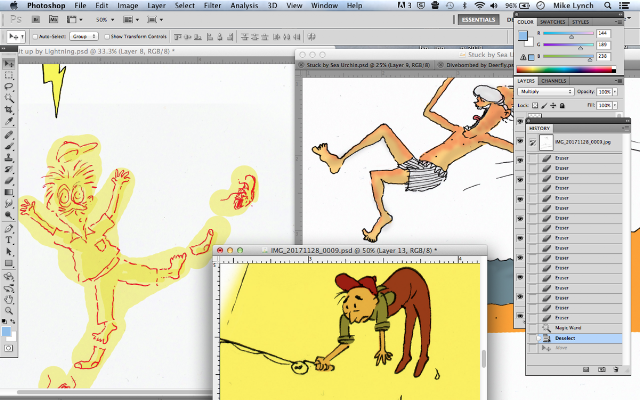Select the Deselect history state

click(575, 338)
